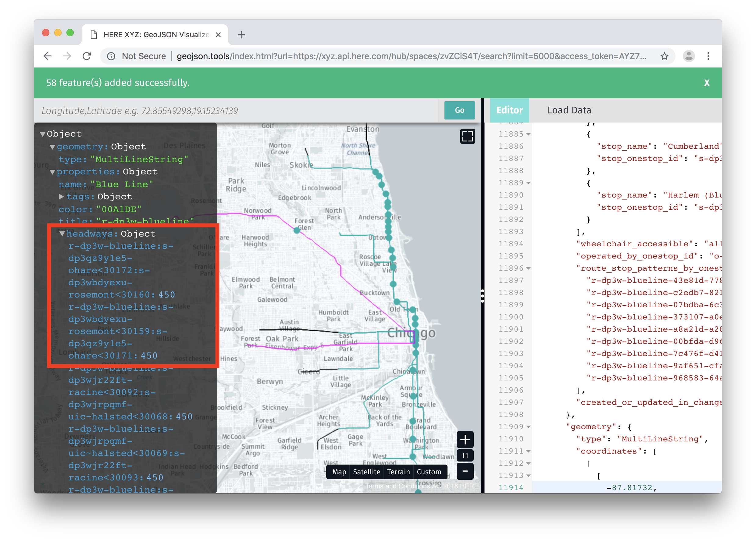Open Chrome three-dot menu
Image resolution: width=756 pixels, height=542 pixels.
pyautogui.click(x=708, y=56)
